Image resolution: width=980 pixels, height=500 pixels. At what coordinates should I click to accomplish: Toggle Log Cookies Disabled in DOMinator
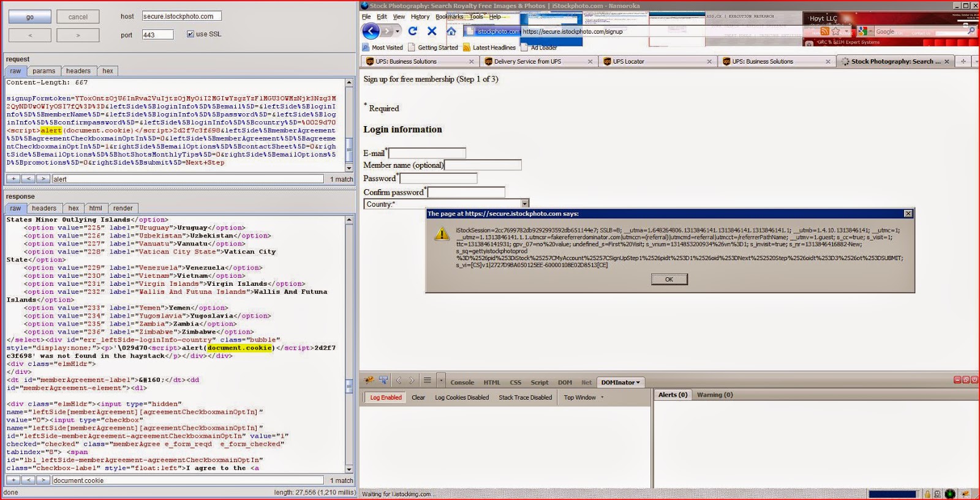tap(462, 397)
